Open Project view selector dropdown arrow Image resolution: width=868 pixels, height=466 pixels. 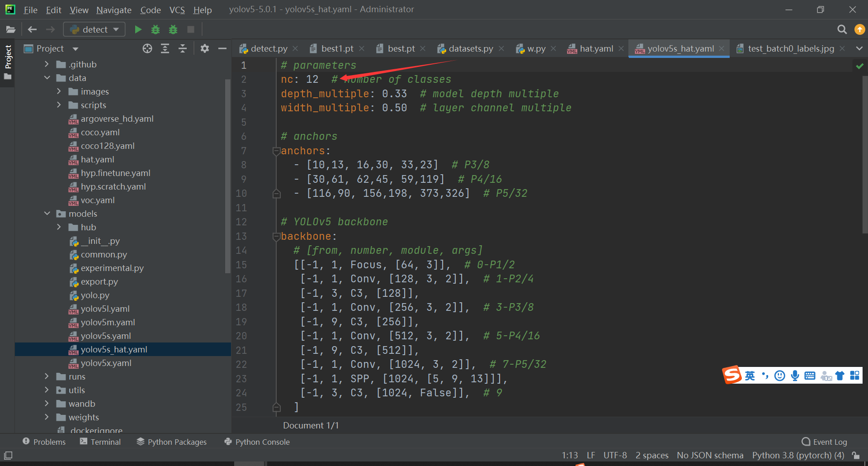click(x=75, y=49)
